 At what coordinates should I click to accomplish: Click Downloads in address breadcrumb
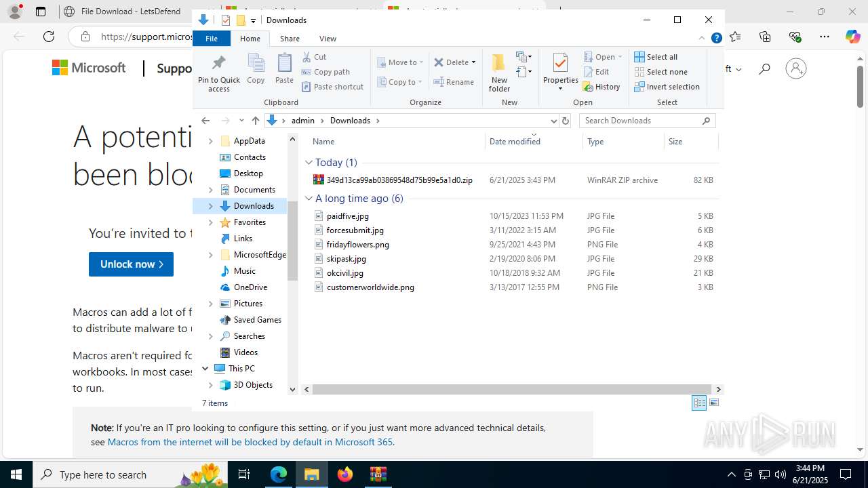coord(350,121)
